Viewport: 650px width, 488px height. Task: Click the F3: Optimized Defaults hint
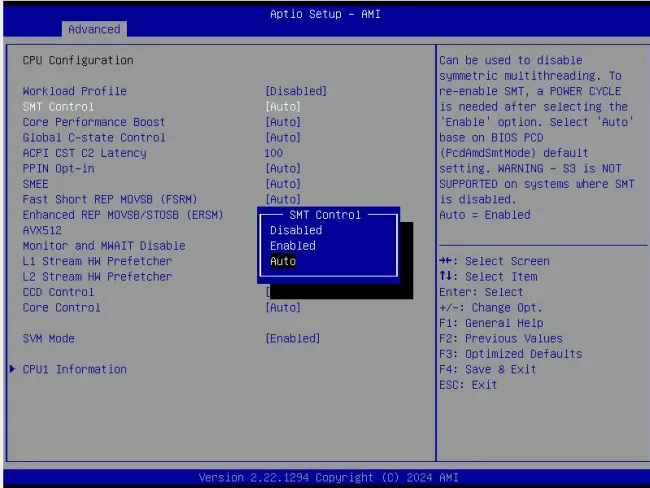pyautogui.click(x=510, y=354)
